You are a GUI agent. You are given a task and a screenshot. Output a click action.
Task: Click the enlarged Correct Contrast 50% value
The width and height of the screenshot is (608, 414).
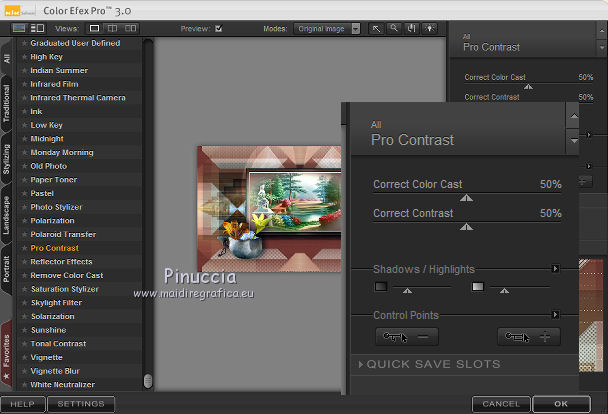pyautogui.click(x=551, y=213)
